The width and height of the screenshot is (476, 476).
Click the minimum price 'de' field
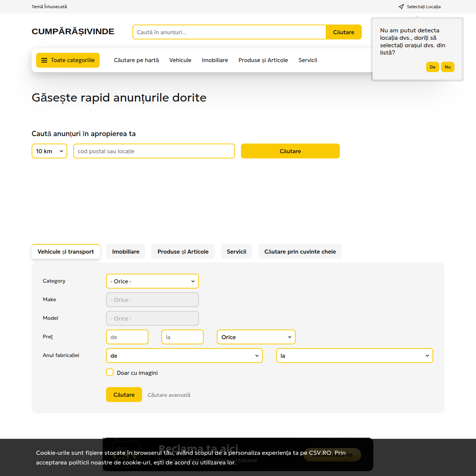[127, 337]
